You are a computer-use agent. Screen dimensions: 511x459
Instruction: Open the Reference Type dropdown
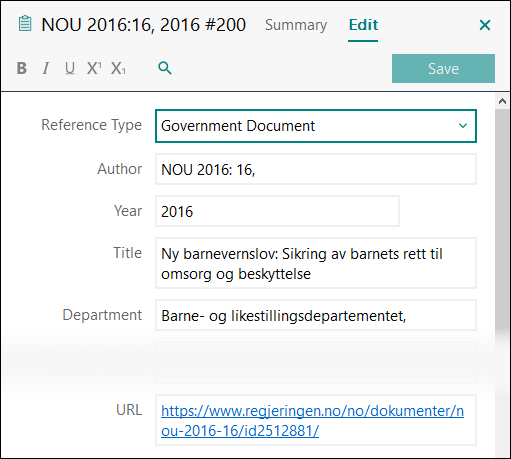point(316,126)
